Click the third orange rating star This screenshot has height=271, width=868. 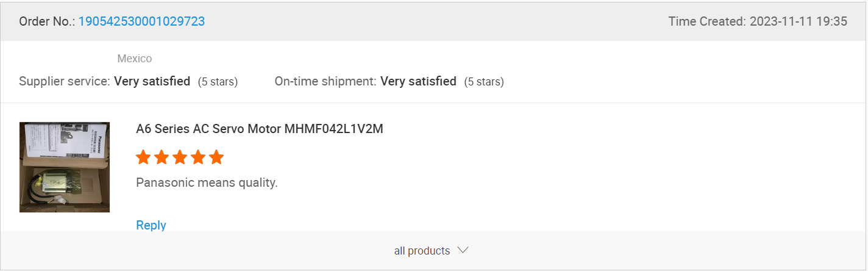point(180,157)
